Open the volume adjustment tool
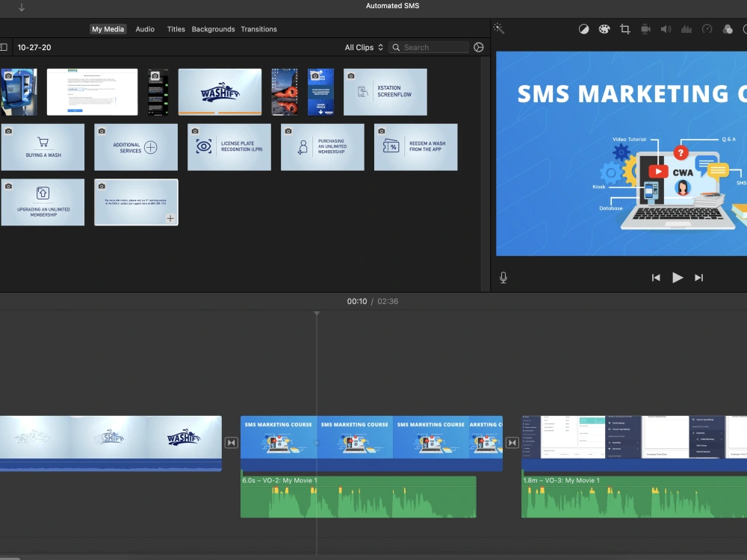The image size is (747, 560). (x=666, y=30)
